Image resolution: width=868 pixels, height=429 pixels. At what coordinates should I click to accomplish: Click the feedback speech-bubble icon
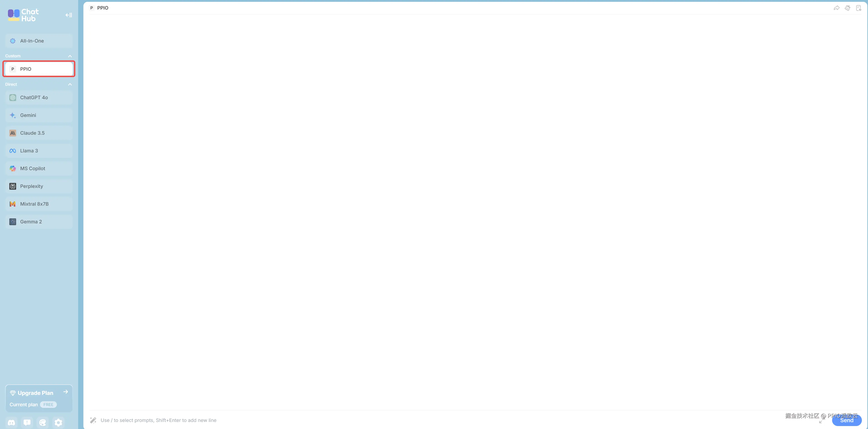click(x=27, y=422)
